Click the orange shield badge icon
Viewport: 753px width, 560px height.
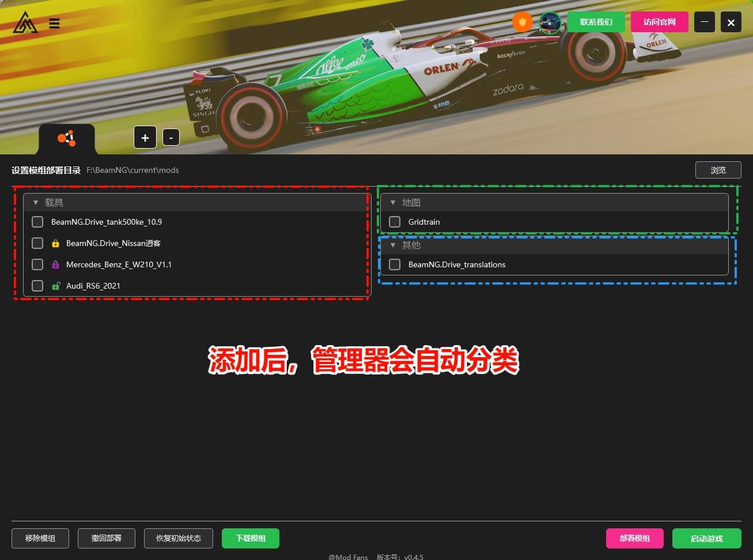click(x=523, y=22)
